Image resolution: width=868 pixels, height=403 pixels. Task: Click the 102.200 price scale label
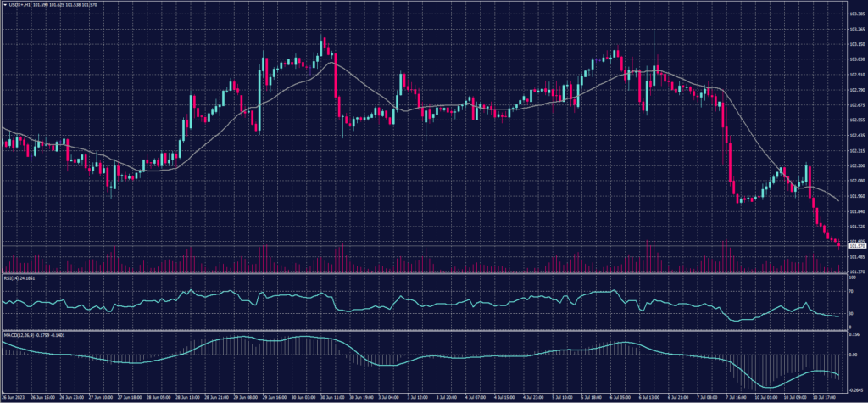856,165
